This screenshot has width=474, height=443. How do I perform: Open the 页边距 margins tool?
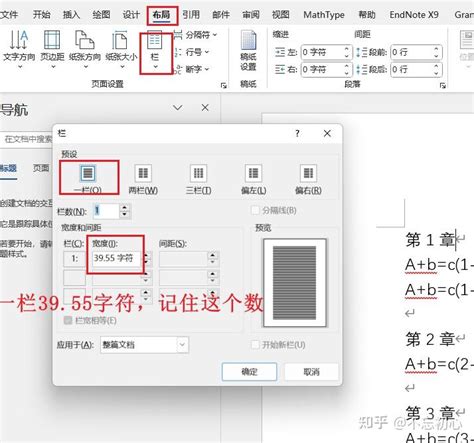click(x=52, y=49)
